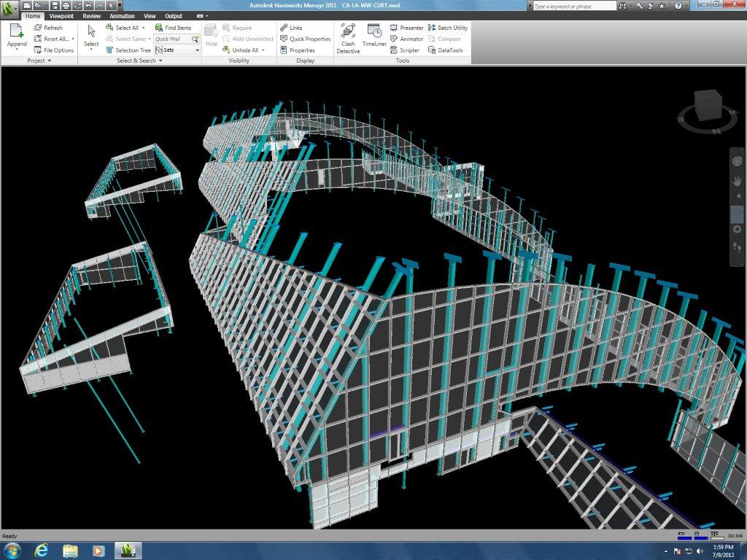Viewport: 747px width, 560px height.
Task: Switch to the Viewpoint ribbon tab
Action: (61, 15)
